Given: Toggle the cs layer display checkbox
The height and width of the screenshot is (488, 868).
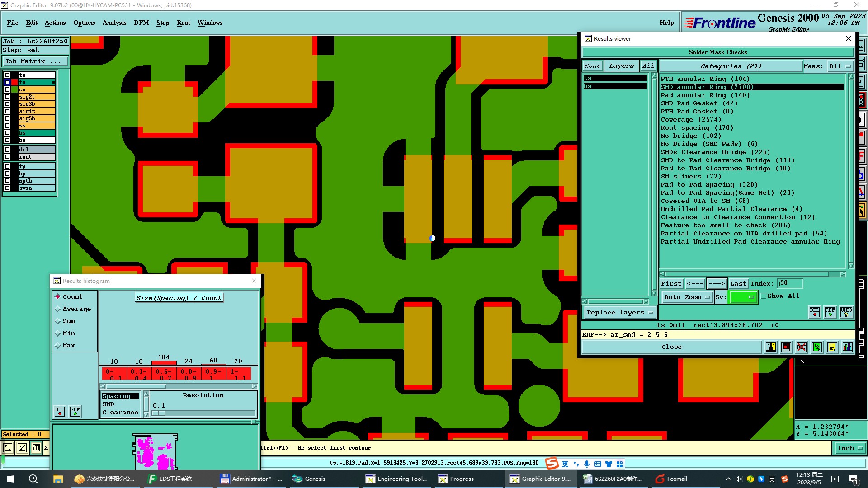Looking at the screenshot, I should [7, 89].
